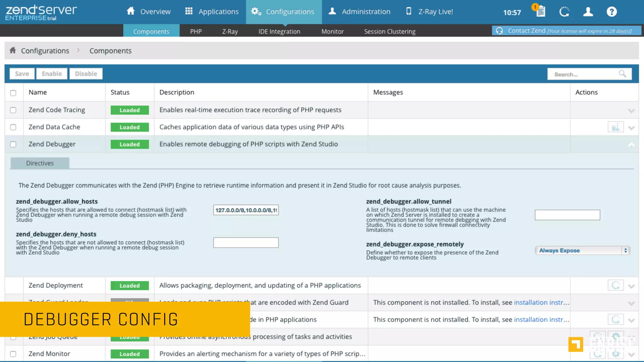Viewport: 644px width, 362px height.
Task: Click the Contact Zend link
Action: pos(526,30)
